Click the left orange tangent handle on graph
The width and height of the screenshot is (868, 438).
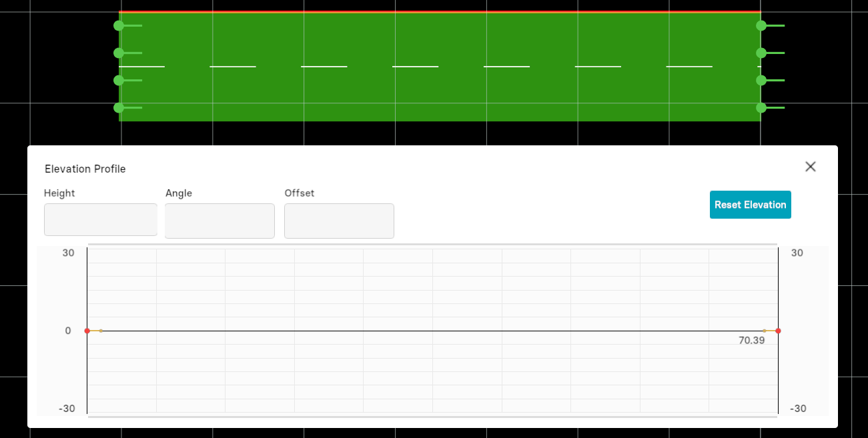tap(101, 331)
